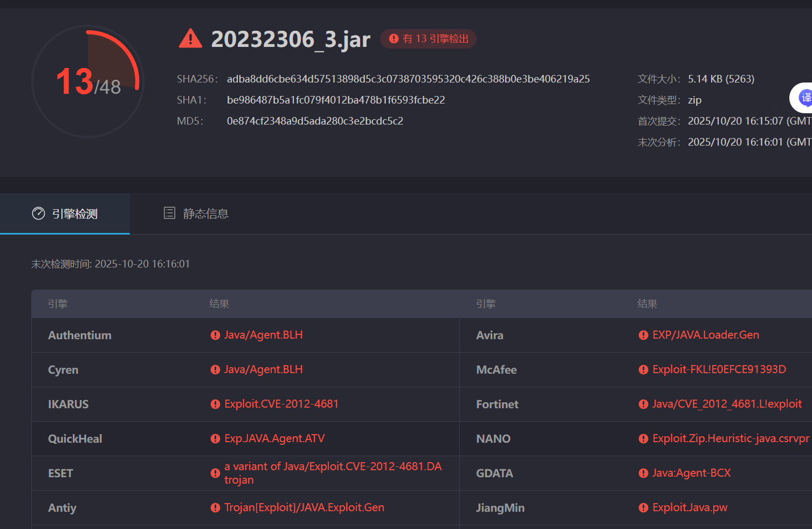Click the alert icon beside Java/CVE_2012_4681.L!exploit
Viewport: 812px width, 529px height.
643,404
